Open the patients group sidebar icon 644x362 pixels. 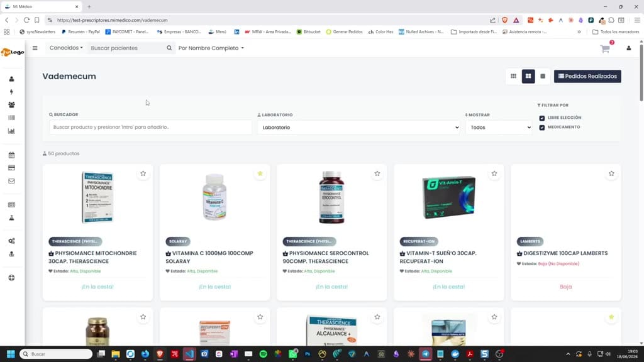(x=11, y=105)
